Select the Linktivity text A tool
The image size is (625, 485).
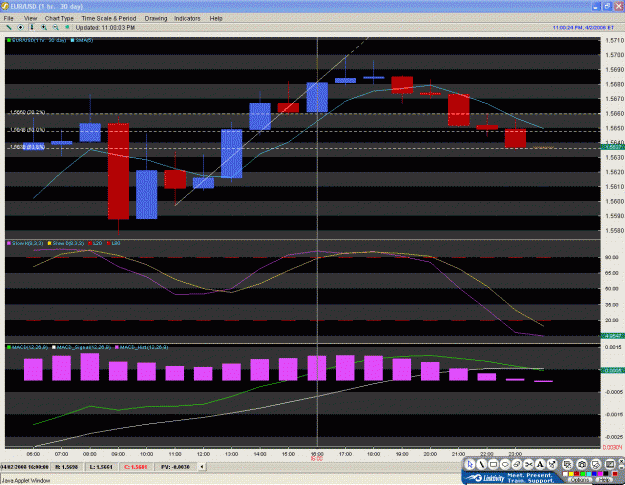pyautogui.click(x=540, y=464)
